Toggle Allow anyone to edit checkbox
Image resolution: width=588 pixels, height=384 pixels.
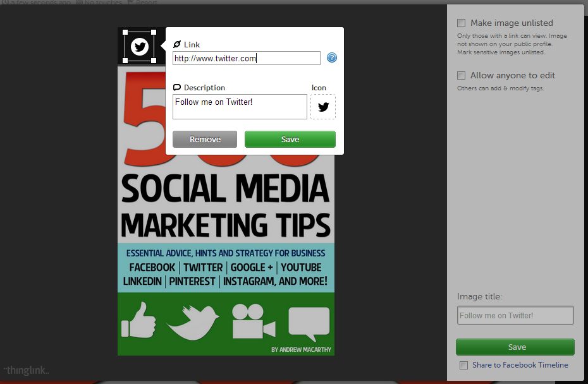(x=462, y=76)
